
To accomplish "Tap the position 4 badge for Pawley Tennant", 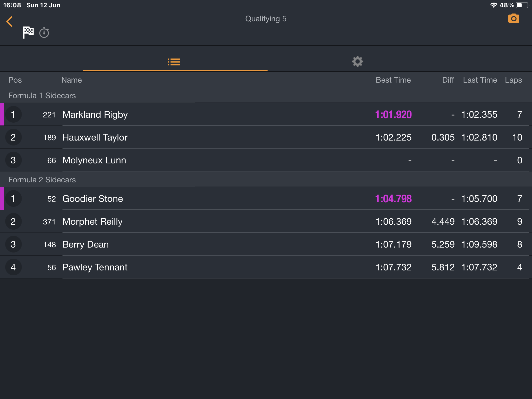I will click(13, 267).
